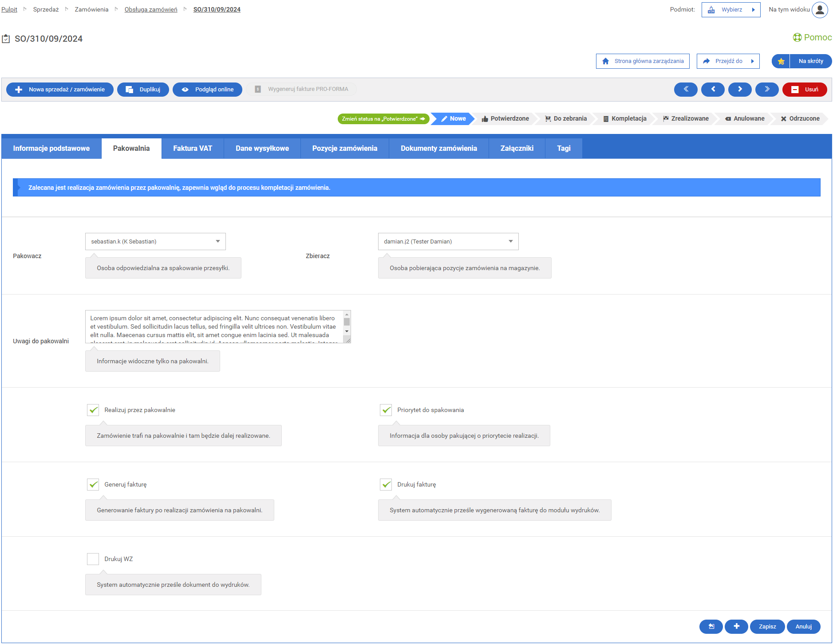Open the Przejdź do dropdown menu
This screenshot has width=833, height=644.
[x=728, y=61]
